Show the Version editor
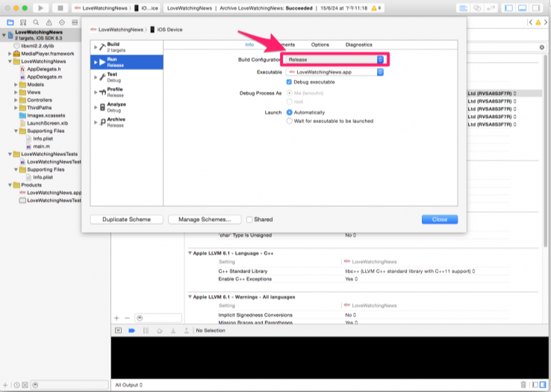The image size is (551, 392). [491, 8]
